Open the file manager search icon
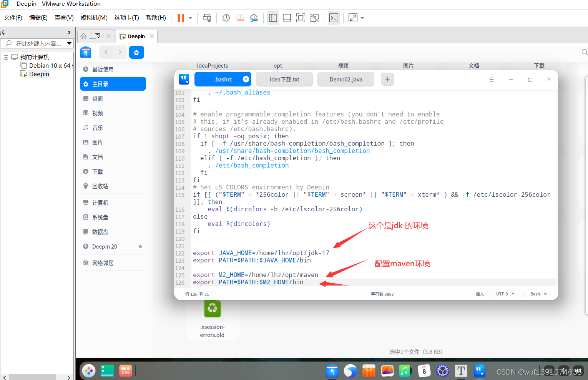The height and width of the screenshot is (380, 588). pos(584,52)
